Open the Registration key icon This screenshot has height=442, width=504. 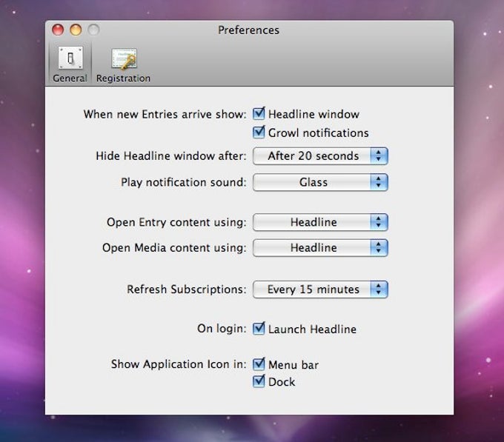click(x=124, y=58)
